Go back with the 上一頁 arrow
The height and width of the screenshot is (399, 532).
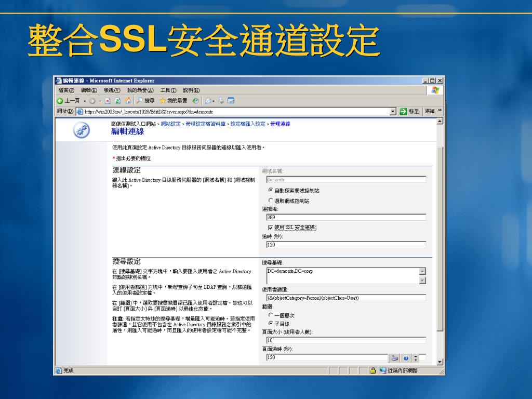pyautogui.click(x=68, y=101)
